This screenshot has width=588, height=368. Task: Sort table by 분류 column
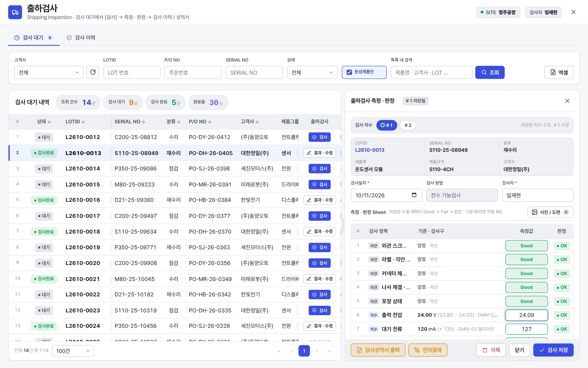click(173, 122)
